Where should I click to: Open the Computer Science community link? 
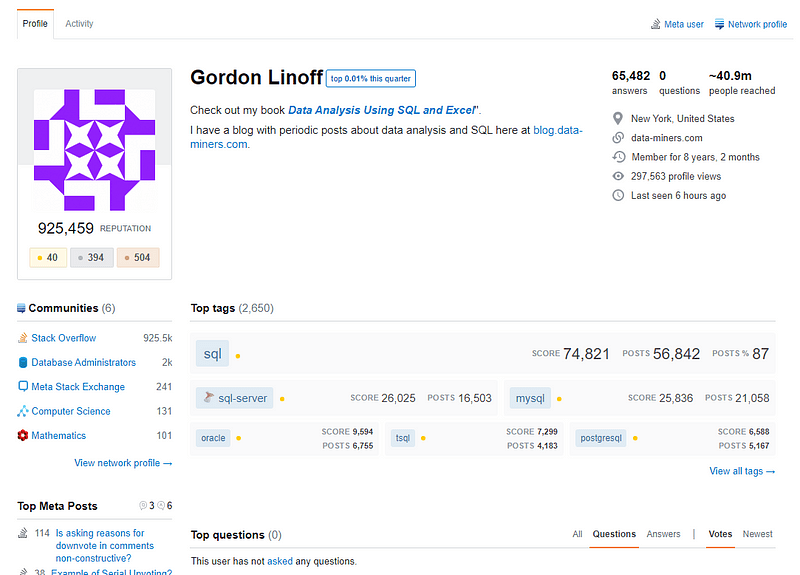pyautogui.click(x=71, y=411)
